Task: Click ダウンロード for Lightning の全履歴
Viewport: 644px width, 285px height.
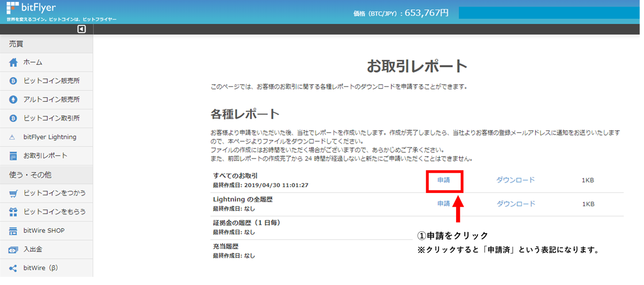Action: point(516,204)
